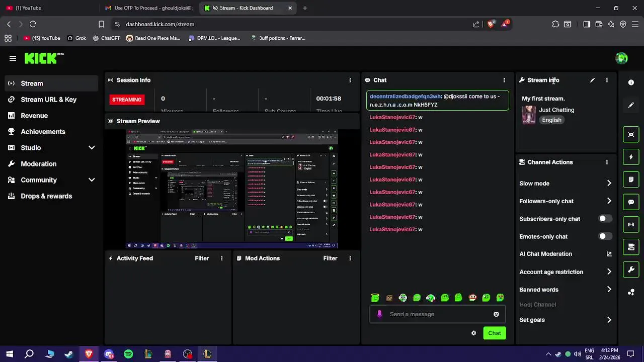
Task: Open Mod Actions three-dot menu
Action: coord(350,258)
